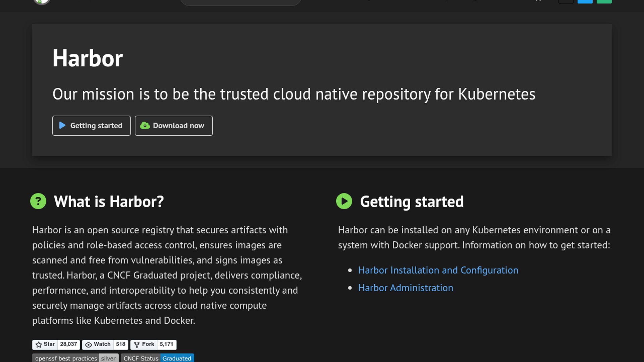Image resolution: width=644 pixels, height=362 pixels.
Task: Open the Harbor Administration link
Action: tap(406, 288)
